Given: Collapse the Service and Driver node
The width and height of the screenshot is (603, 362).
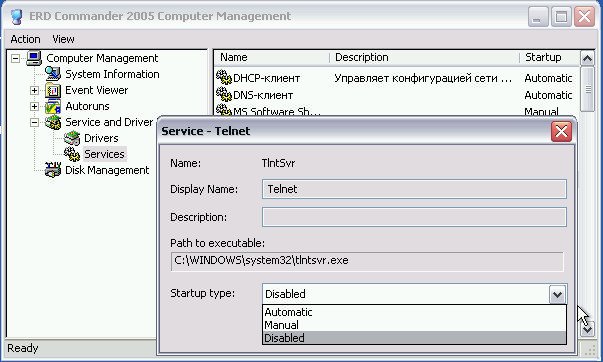Looking at the screenshot, I should (34, 123).
